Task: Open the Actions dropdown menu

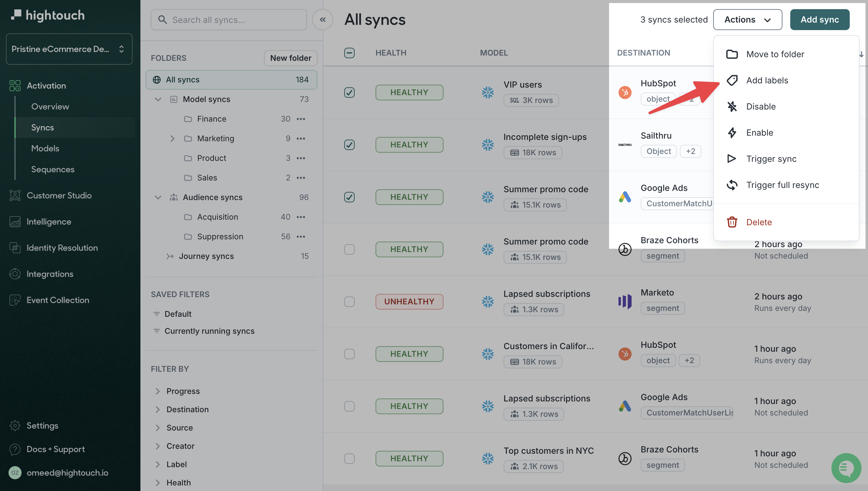Action: (747, 19)
